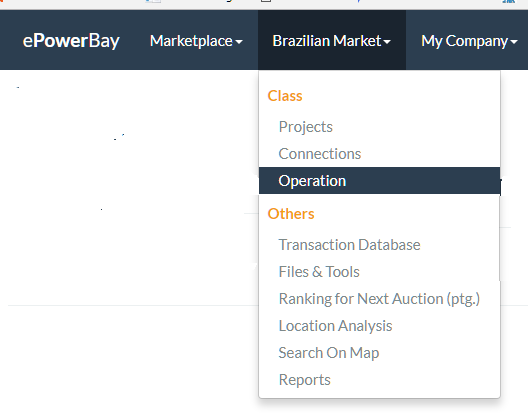
Task: Click the Others section header
Action: pos(291,214)
